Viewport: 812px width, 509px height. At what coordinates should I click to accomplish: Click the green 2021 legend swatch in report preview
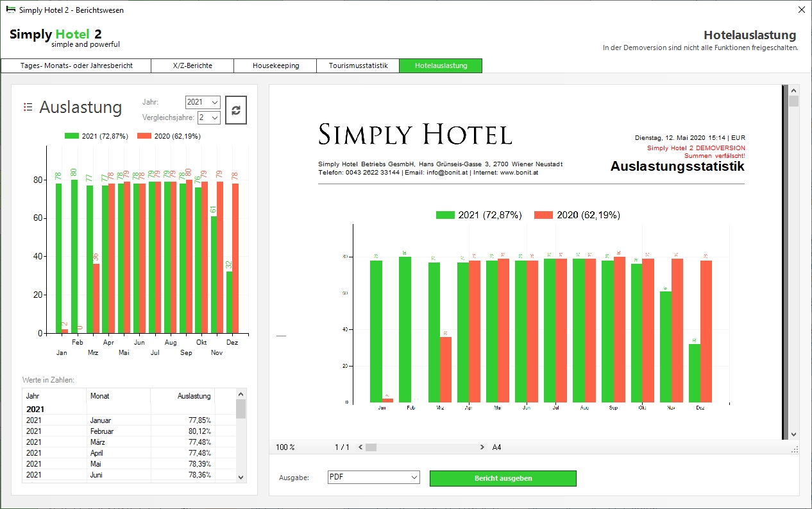click(x=445, y=215)
